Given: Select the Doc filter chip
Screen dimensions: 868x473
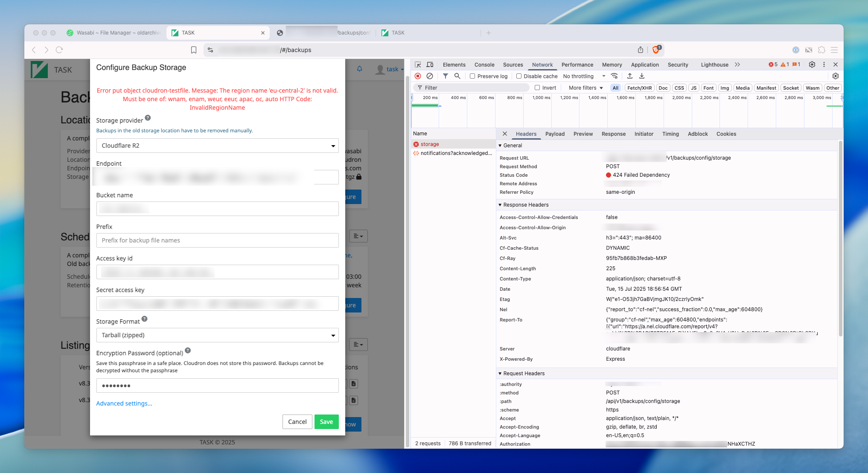Looking at the screenshot, I should click(663, 88).
